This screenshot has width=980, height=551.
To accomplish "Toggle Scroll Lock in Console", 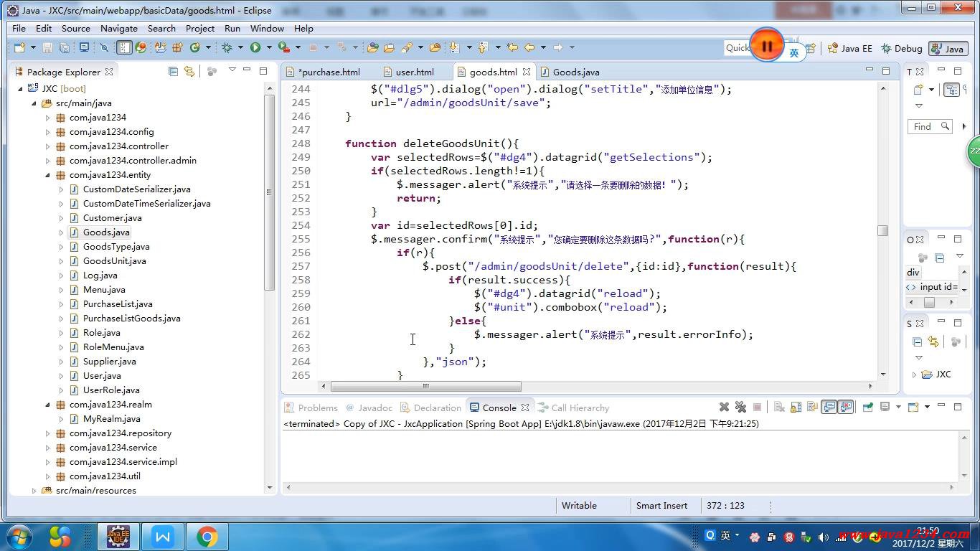I will pyautogui.click(x=796, y=407).
